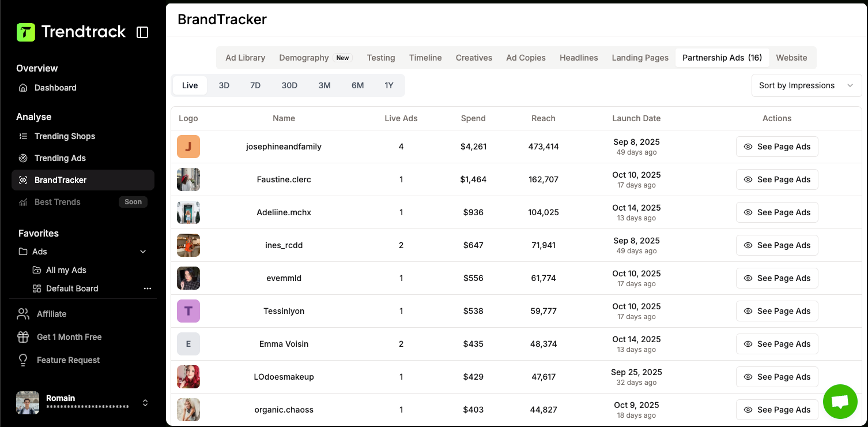Switch to the Ad Library tab
The image size is (868, 427).
click(x=246, y=58)
